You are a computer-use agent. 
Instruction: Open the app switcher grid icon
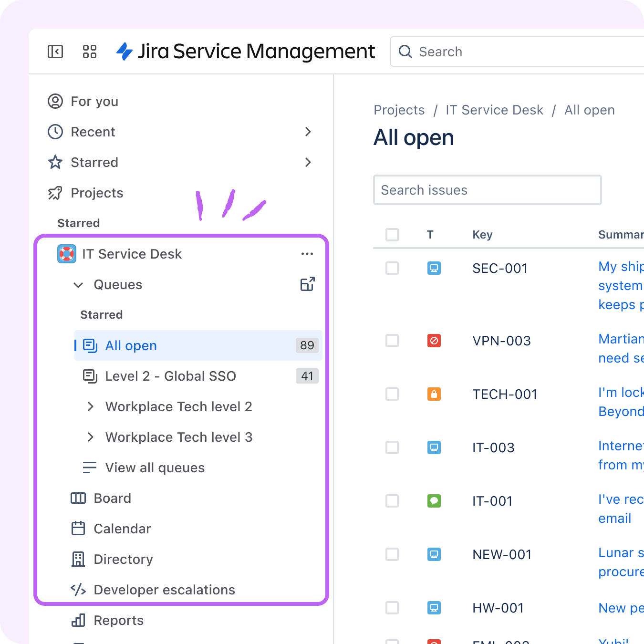coord(89,51)
